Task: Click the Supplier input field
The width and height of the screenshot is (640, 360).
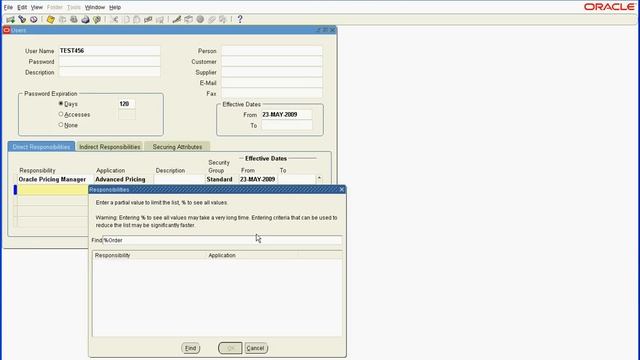Action: (x=271, y=72)
